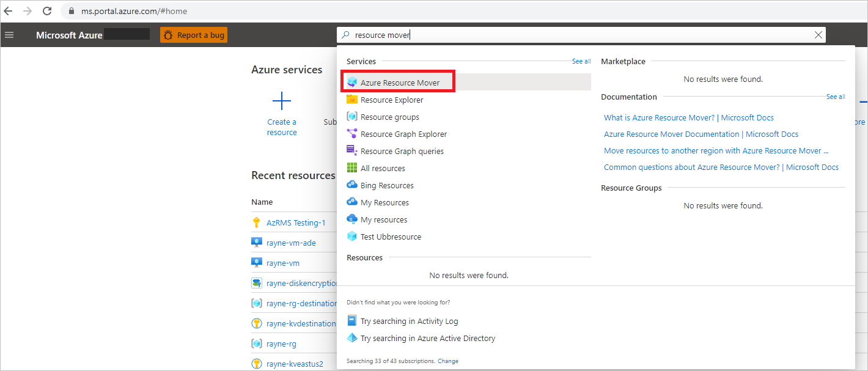The width and height of the screenshot is (868, 371).
Task: See all Documentation results
Action: (x=836, y=97)
